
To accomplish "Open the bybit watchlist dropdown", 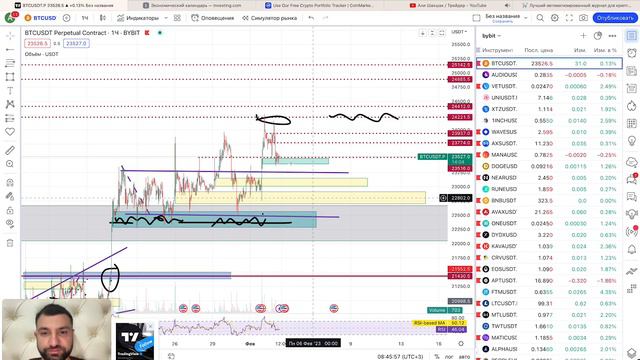I will [491, 36].
